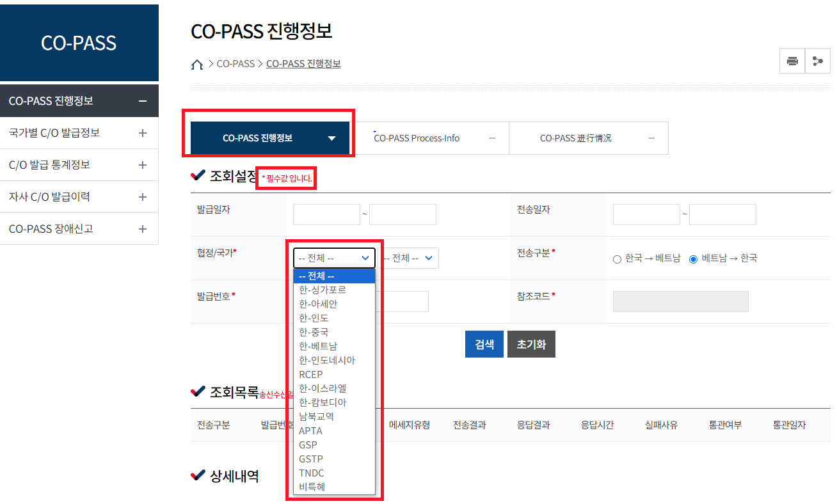
Task: Open CO-PASS 장애신고 sidebar menu
Action: 79,229
